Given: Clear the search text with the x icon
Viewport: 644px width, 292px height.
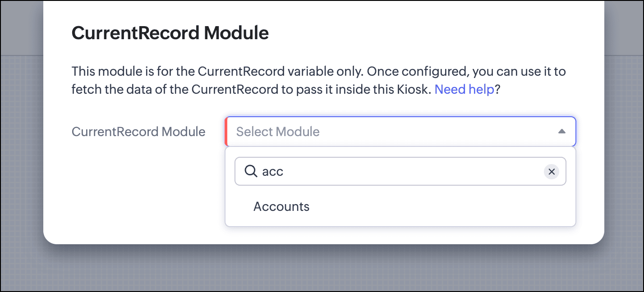Looking at the screenshot, I should (551, 172).
